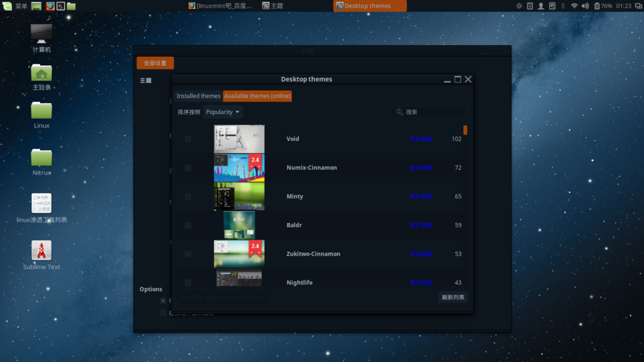
Task: Switch to 主题 taskbar window
Action: tap(272, 6)
